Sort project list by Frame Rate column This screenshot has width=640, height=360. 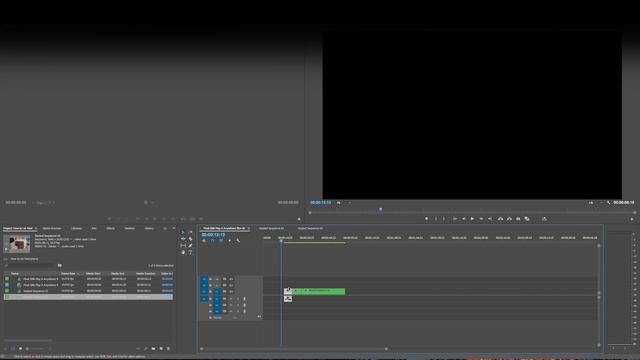[68, 273]
